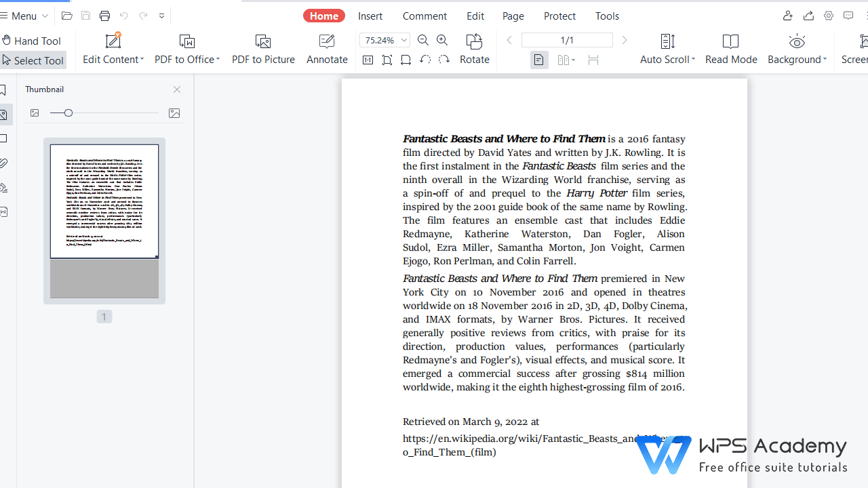Open the feedback chat bubble icon
Viewport: 868px width, 488px height.
(x=848, y=16)
